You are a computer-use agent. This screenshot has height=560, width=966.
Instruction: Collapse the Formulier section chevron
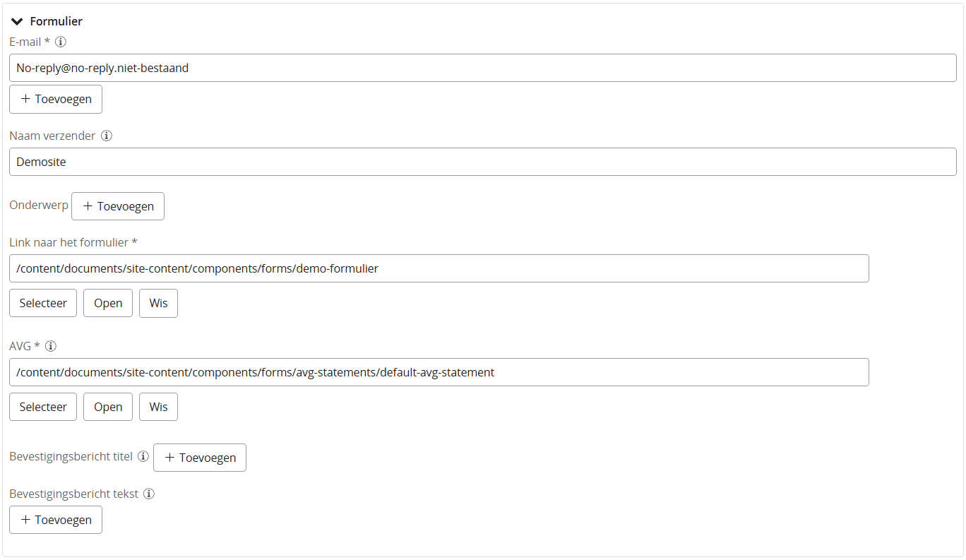coord(18,21)
